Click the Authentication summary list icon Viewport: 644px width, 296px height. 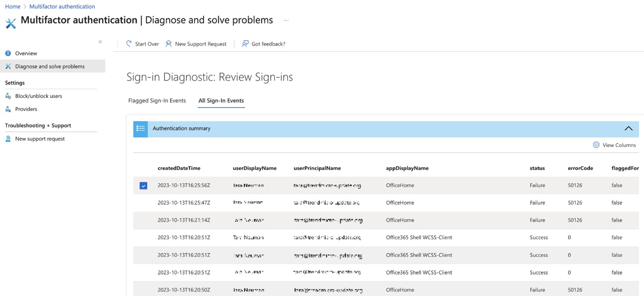pos(141,129)
